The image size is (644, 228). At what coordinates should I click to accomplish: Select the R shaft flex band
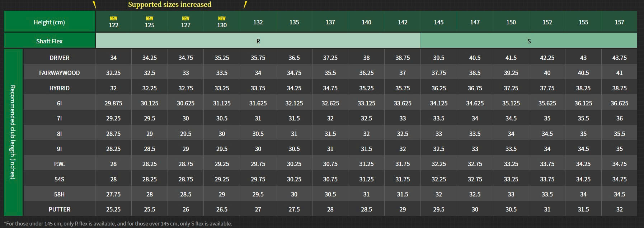coord(258,41)
